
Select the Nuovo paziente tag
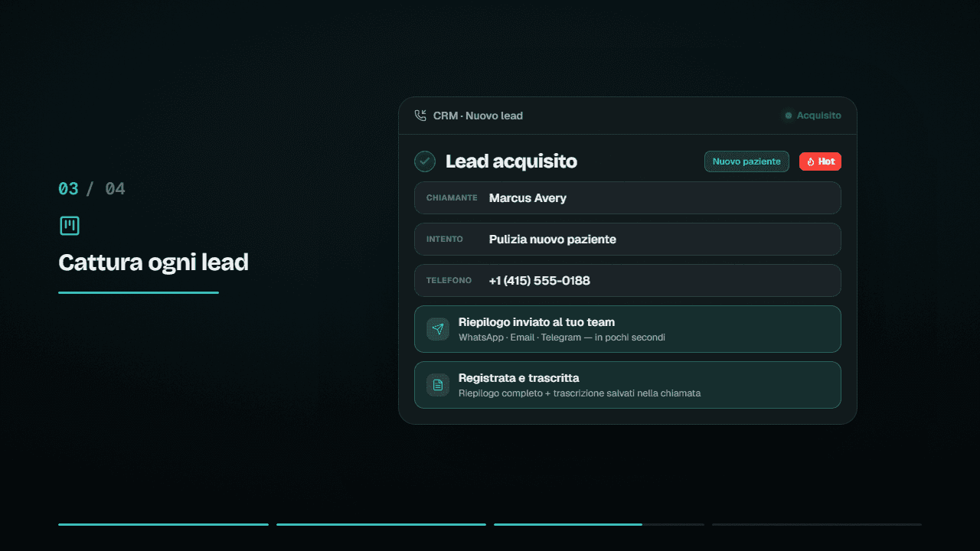(x=746, y=161)
